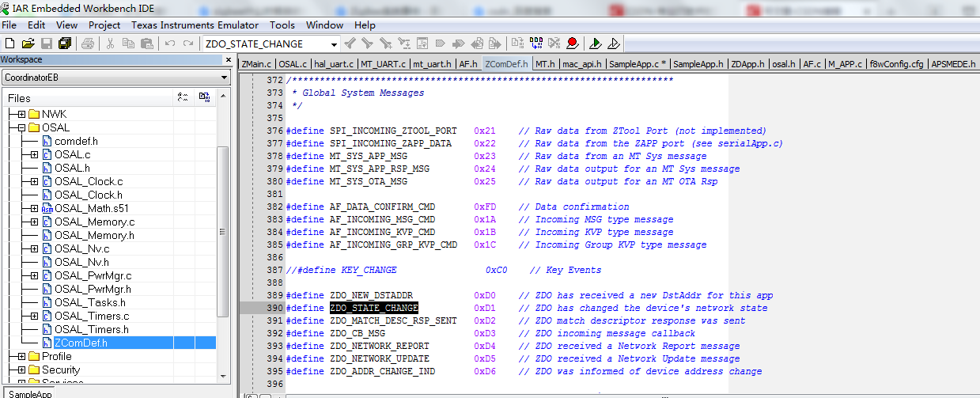This screenshot has height=398, width=980.
Task: Click the SampleApp workspace tab at the bottom
Action: pos(30,393)
